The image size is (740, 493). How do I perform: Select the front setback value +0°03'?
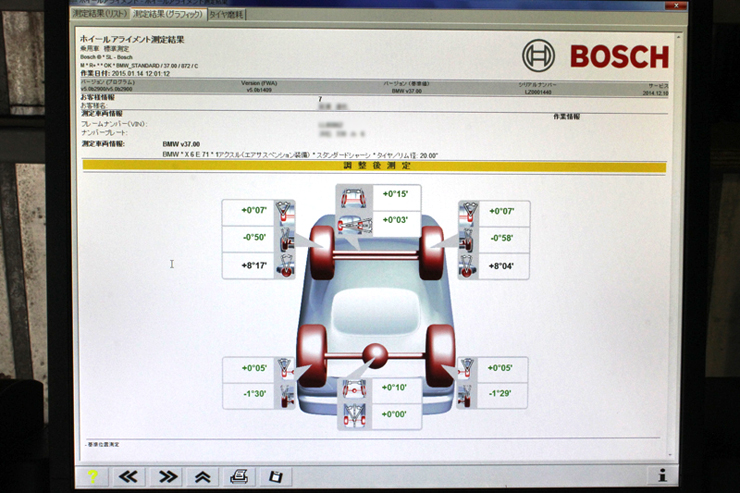tap(395, 220)
